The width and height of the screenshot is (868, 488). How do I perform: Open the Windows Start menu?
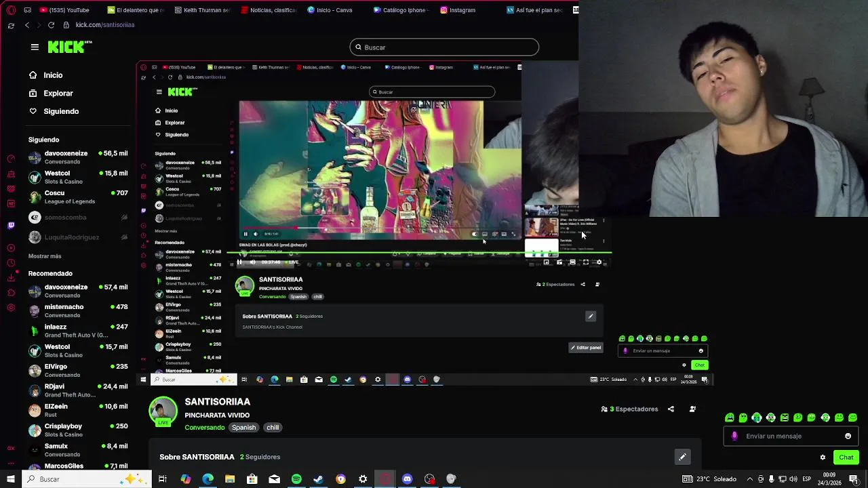tap(10, 479)
